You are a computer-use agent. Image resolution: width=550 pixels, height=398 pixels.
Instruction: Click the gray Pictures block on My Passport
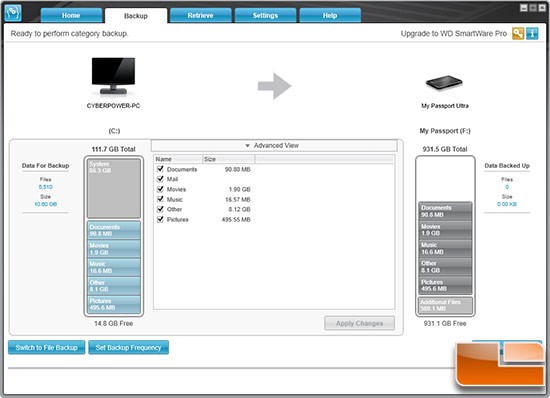pos(445,285)
